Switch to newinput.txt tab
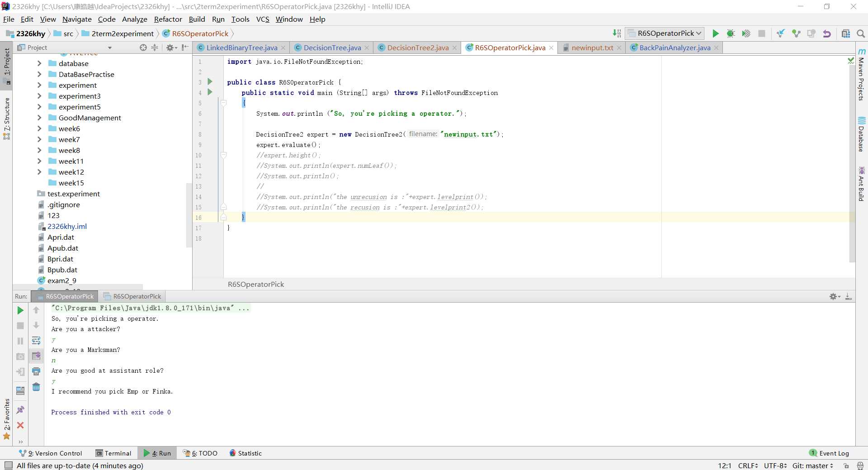The height and width of the screenshot is (470, 868). tap(592, 47)
